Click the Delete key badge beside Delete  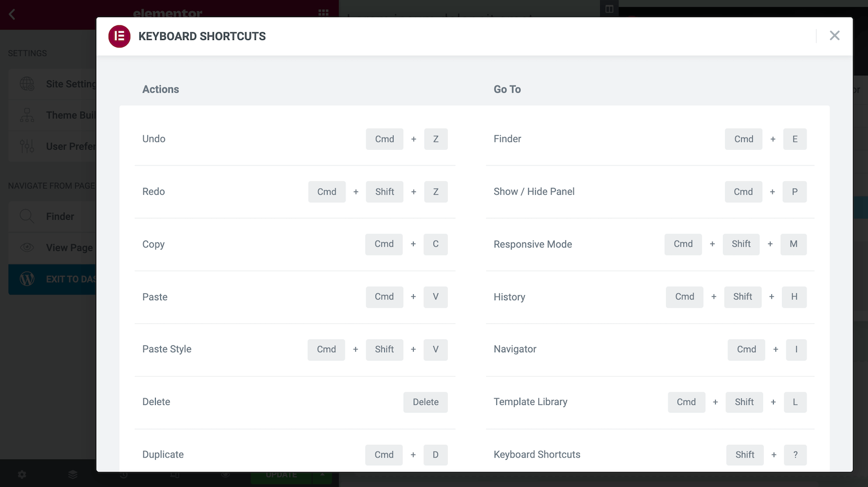point(425,402)
